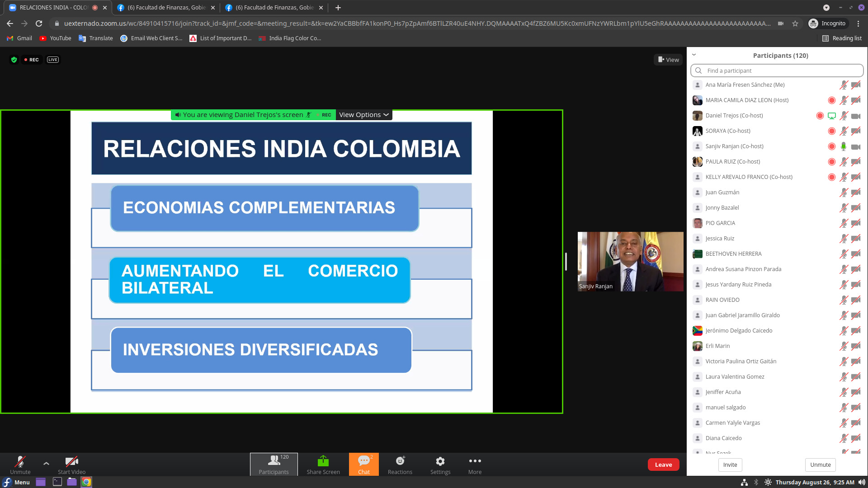The image size is (868, 488).
Task: Bookmark page with the star icon
Action: (x=795, y=23)
